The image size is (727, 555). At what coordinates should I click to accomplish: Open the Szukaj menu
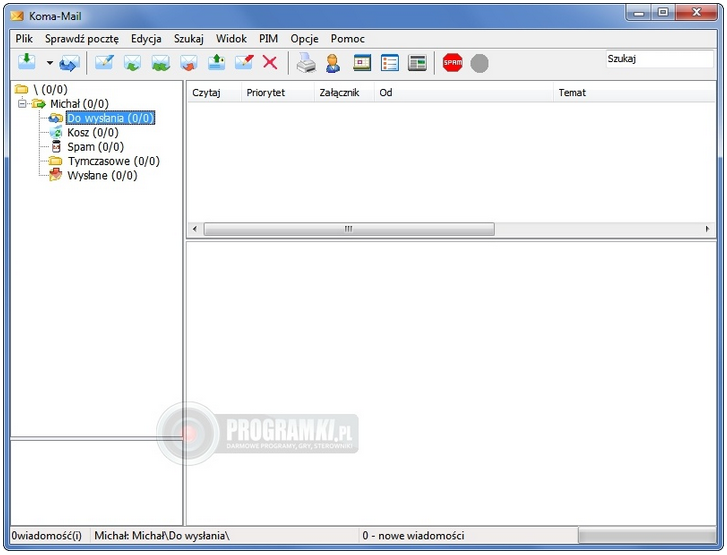pos(189,39)
